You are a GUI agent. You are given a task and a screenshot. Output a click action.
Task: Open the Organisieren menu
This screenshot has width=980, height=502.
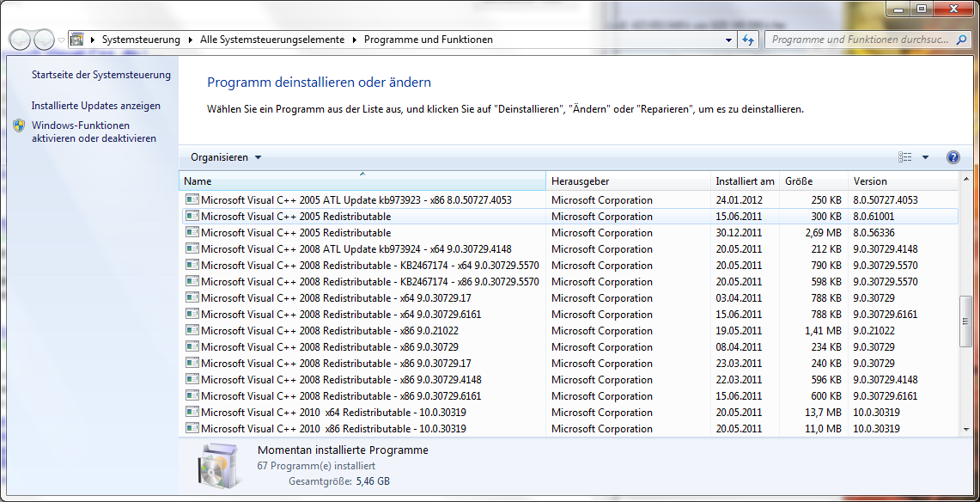(226, 157)
